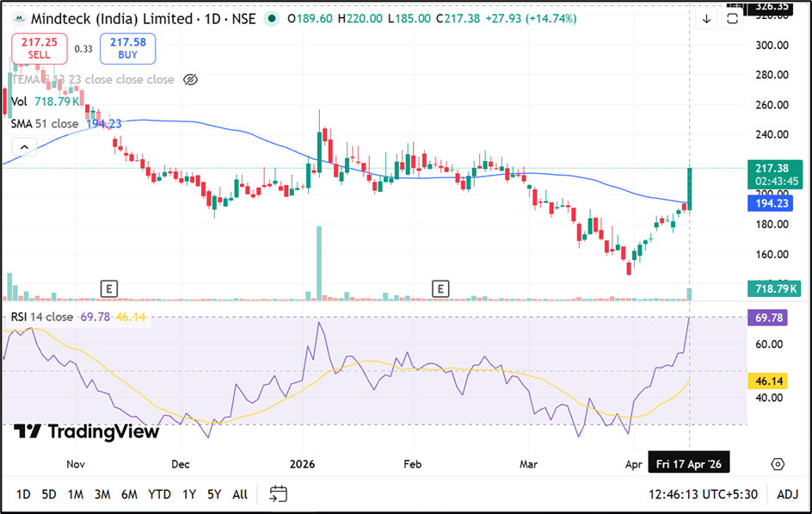The width and height of the screenshot is (812, 514).
Task: Toggle the ADJ adjusted data option
Action: [x=787, y=494]
